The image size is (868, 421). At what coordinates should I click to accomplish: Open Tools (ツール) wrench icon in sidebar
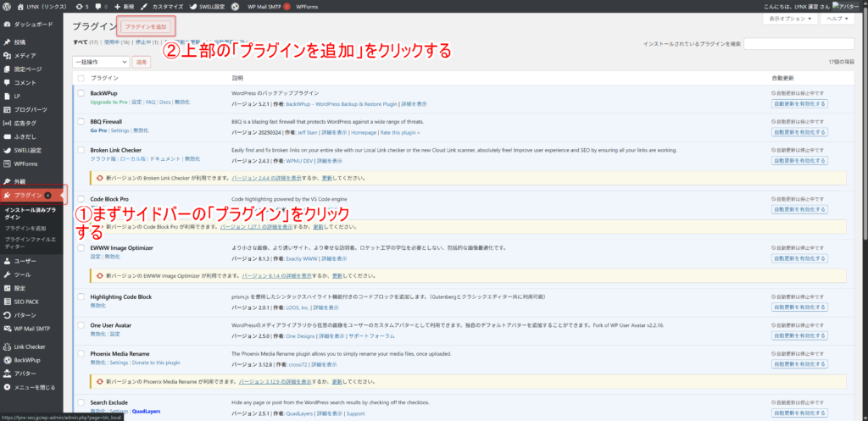pos(7,274)
